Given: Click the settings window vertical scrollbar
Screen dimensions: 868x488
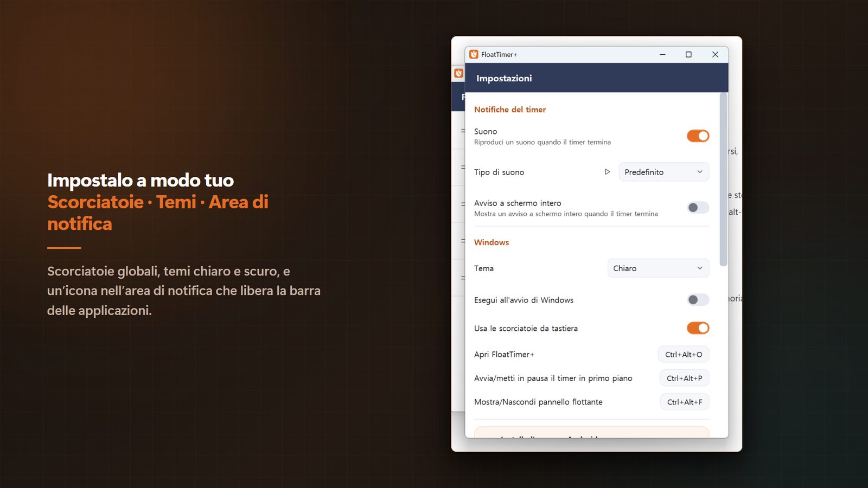Looking at the screenshot, I should click(723, 179).
